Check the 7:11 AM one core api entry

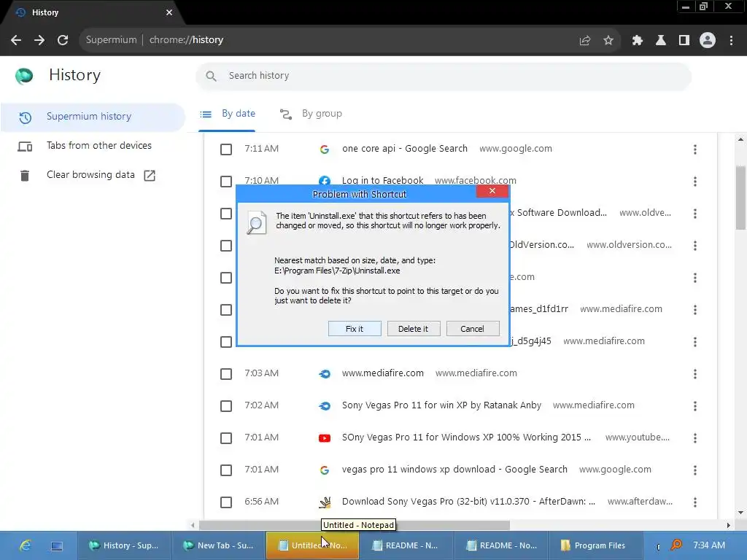(226, 149)
